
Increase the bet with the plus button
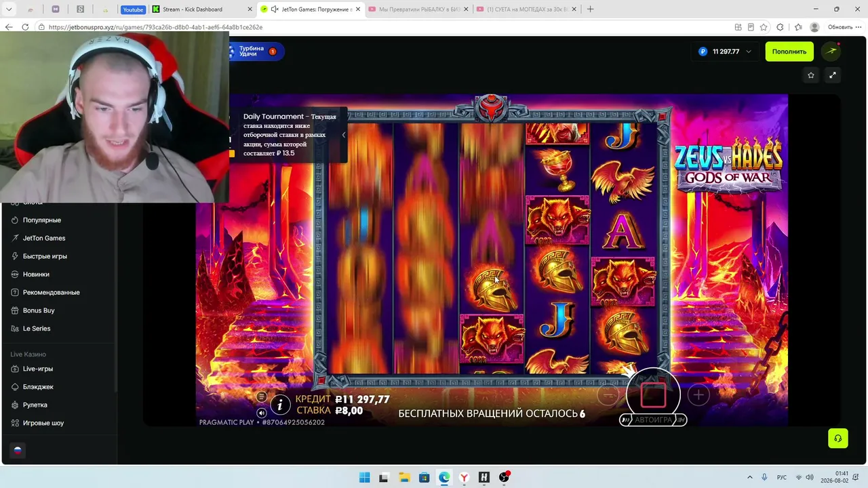[x=698, y=395]
